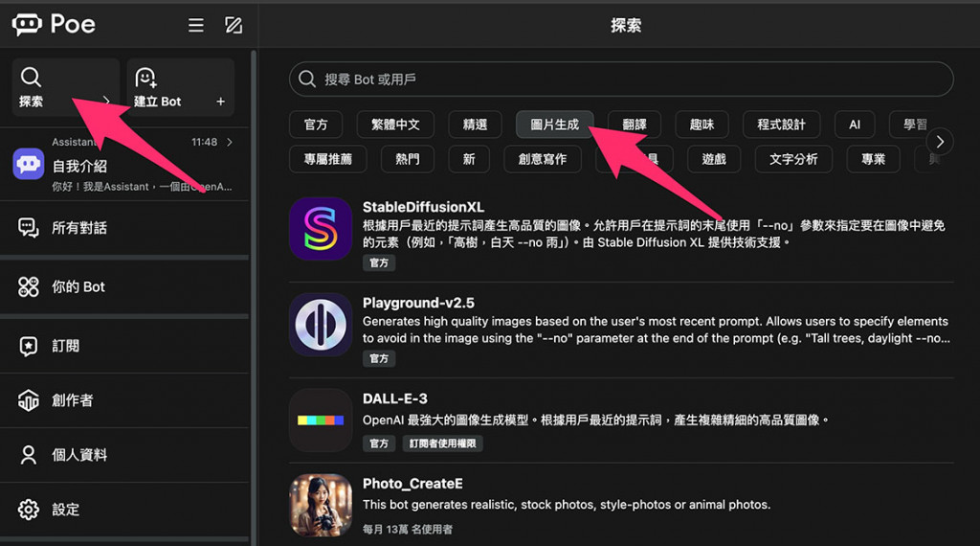This screenshot has height=546, width=980.
Task: Click 建立 Bot label
Action: [158, 102]
